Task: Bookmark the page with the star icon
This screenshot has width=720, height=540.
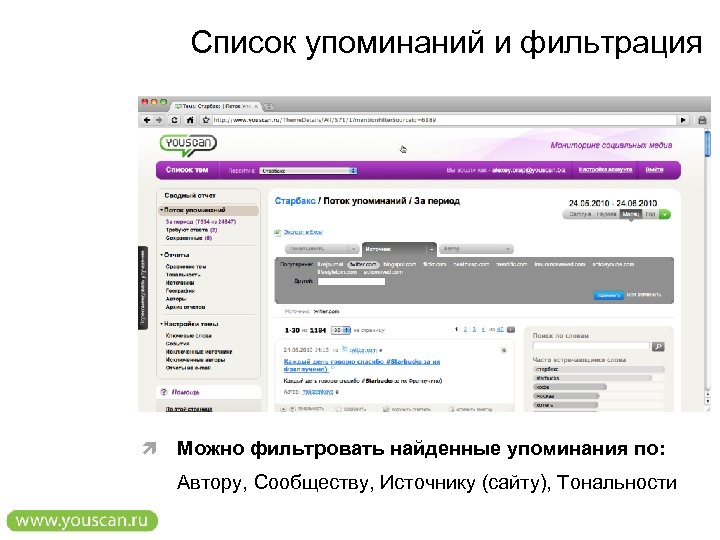Action: (x=206, y=120)
